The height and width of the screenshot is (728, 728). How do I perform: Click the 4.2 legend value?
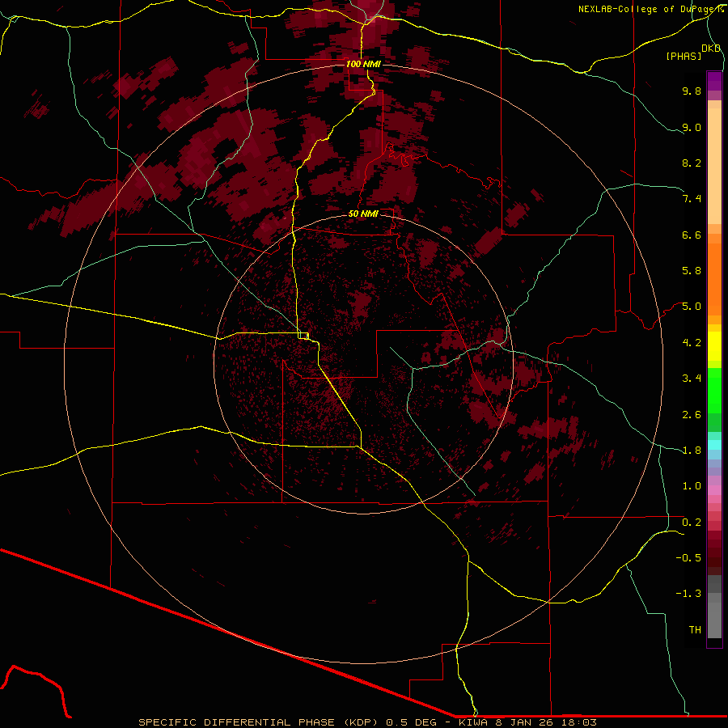(692, 343)
